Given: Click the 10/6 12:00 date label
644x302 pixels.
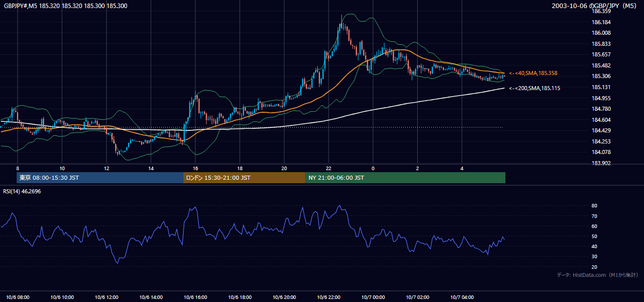Looking at the screenshot, I should tap(106, 297).
